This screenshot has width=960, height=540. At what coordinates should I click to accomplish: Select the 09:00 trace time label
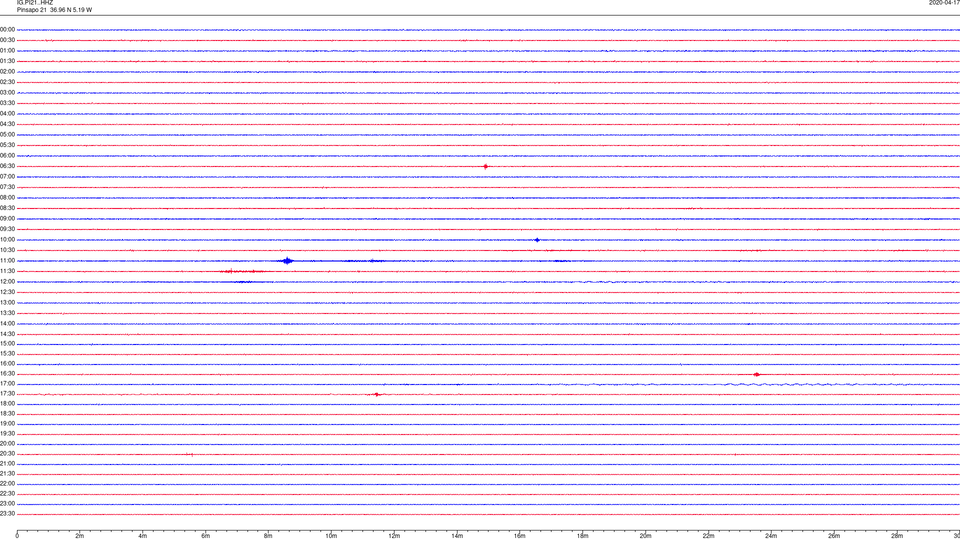(x=7, y=219)
